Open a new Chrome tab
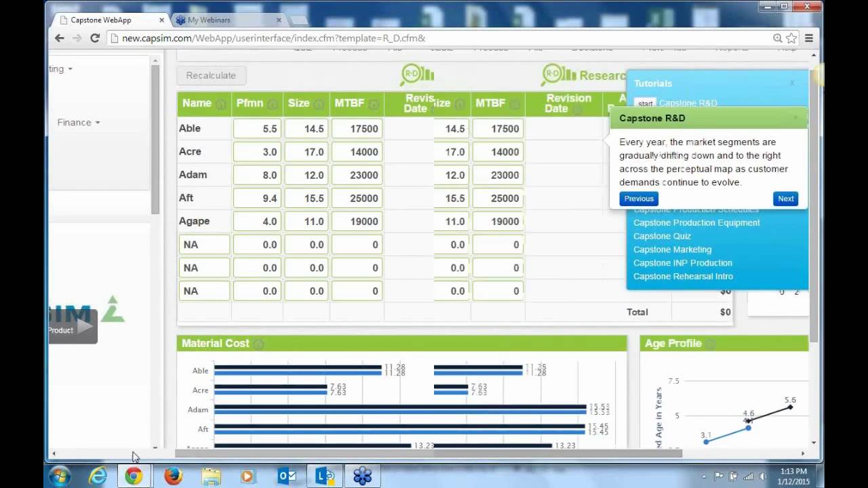The width and height of the screenshot is (868, 488). pyautogui.click(x=298, y=20)
